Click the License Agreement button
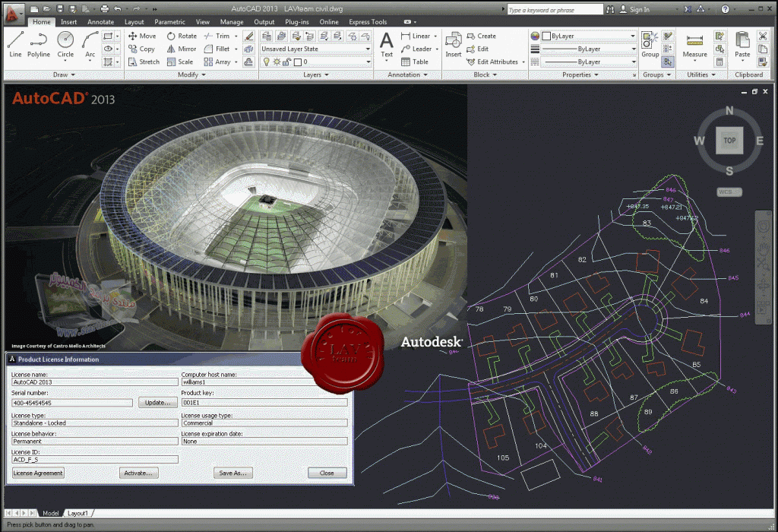 (38, 473)
